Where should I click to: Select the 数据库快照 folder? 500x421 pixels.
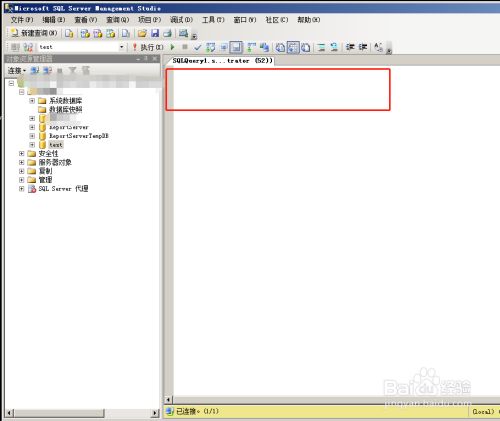point(66,109)
